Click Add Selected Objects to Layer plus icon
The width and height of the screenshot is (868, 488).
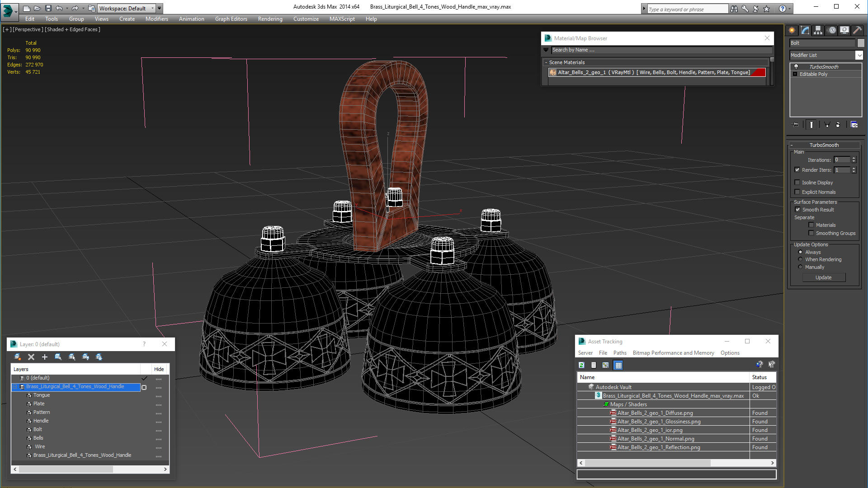tap(44, 357)
